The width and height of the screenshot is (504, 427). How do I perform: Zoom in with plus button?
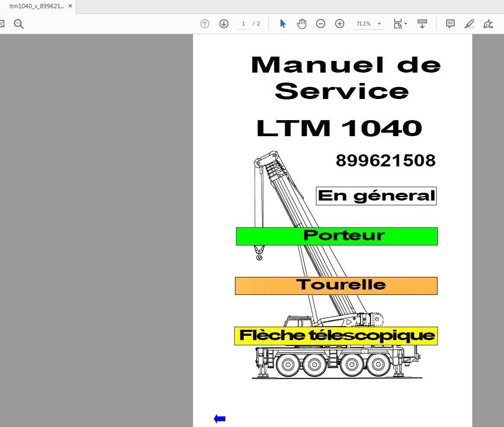[x=340, y=24]
